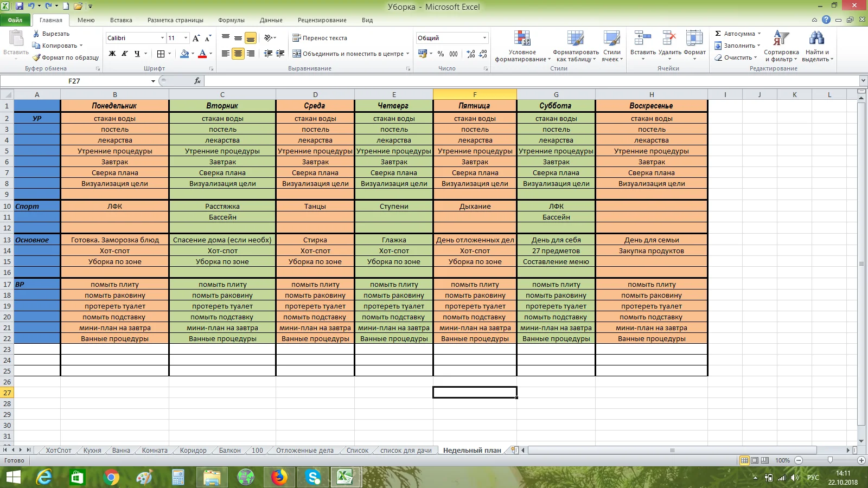The width and height of the screenshot is (868, 488).
Task: Cut selection with Вырезать scissors
Action: tap(51, 34)
